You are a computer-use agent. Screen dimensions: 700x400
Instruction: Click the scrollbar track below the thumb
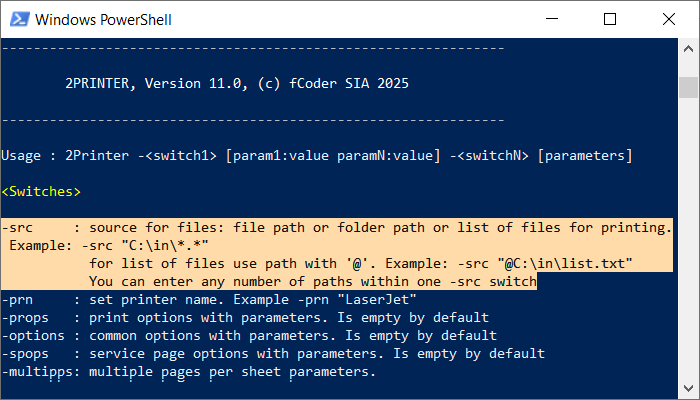point(688,237)
